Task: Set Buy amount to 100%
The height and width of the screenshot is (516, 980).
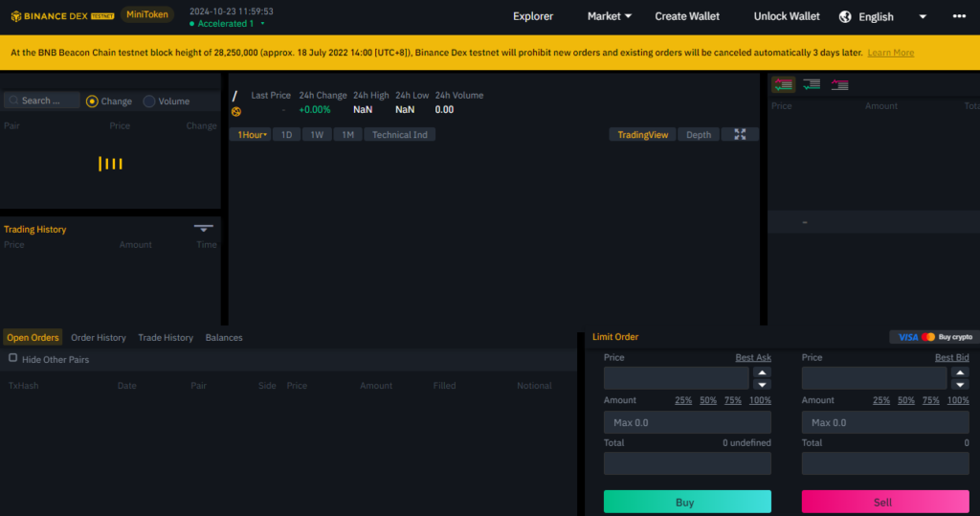Action: (760, 400)
